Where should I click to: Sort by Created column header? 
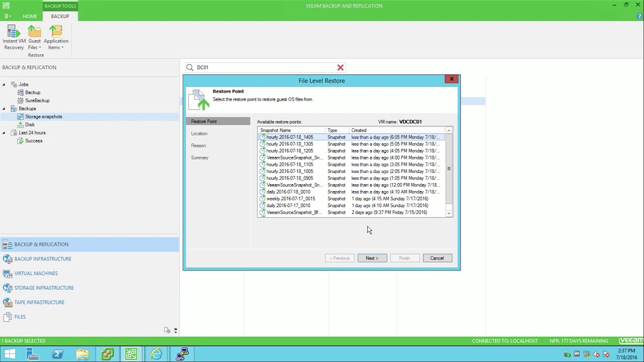pyautogui.click(x=397, y=130)
